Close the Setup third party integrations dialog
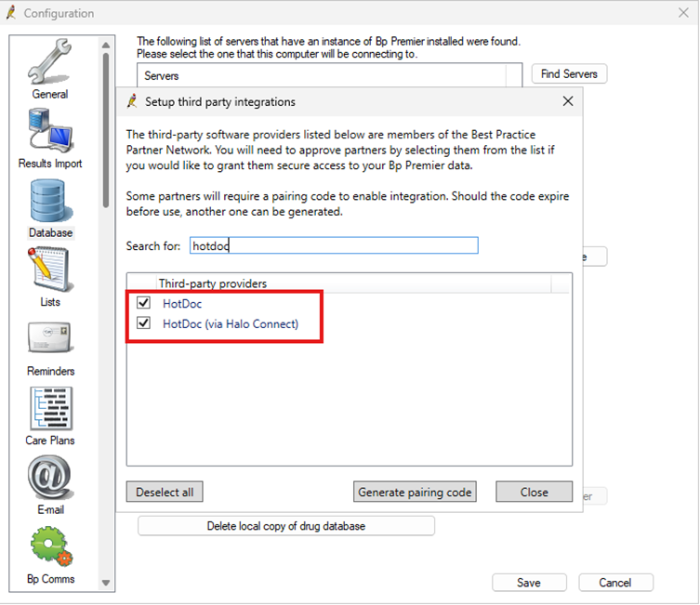Image resolution: width=700 pixels, height=605 pixels. (568, 101)
